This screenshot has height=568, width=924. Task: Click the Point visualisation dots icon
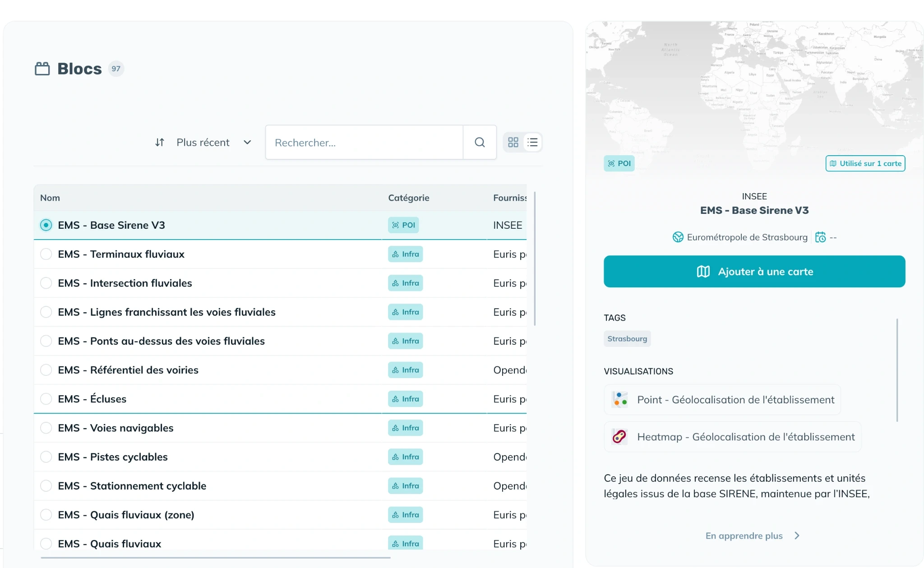point(620,400)
